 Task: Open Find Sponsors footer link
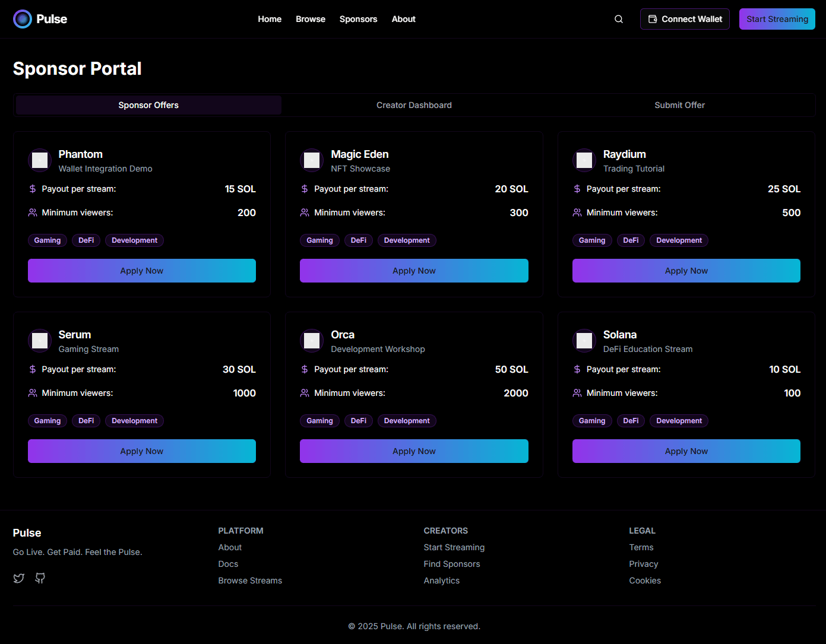click(452, 564)
